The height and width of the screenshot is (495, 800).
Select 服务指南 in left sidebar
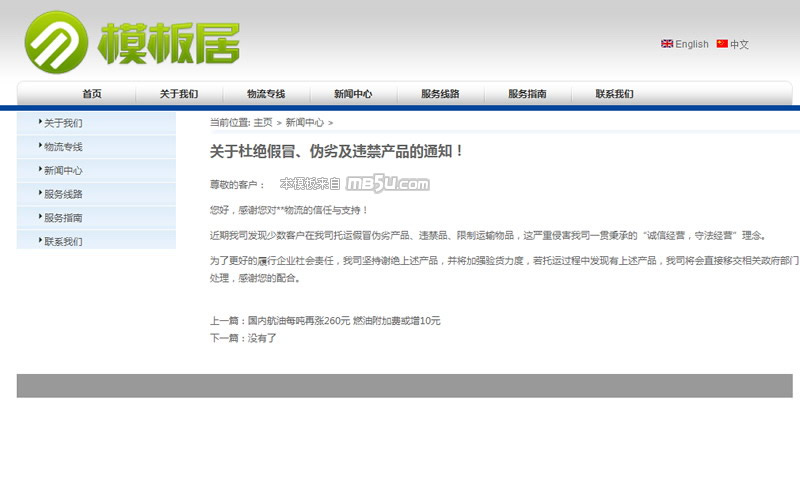[x=63, y=218]
